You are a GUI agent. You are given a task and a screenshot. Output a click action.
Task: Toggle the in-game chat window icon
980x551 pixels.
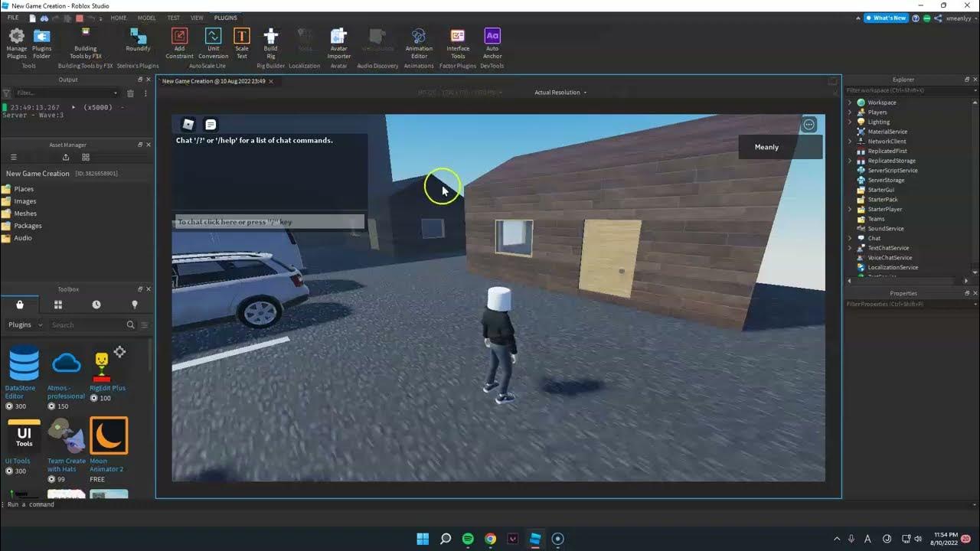pos(211,124)
